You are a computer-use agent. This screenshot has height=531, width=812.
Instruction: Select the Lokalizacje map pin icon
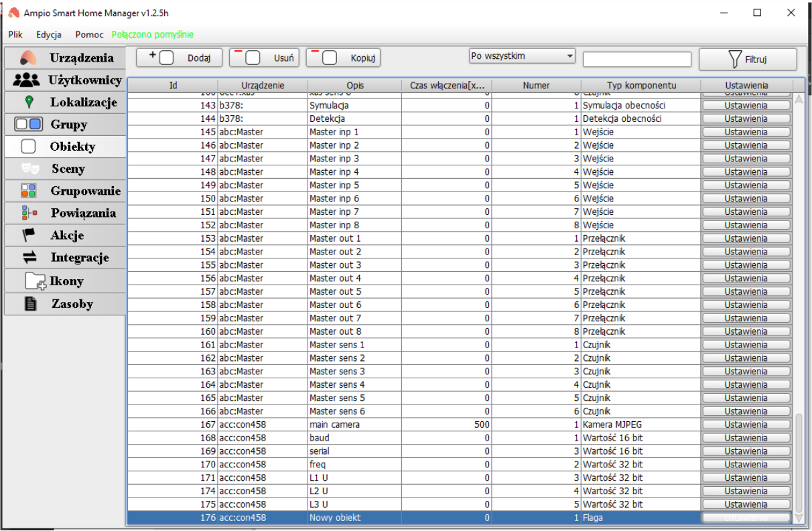[29, 102]
